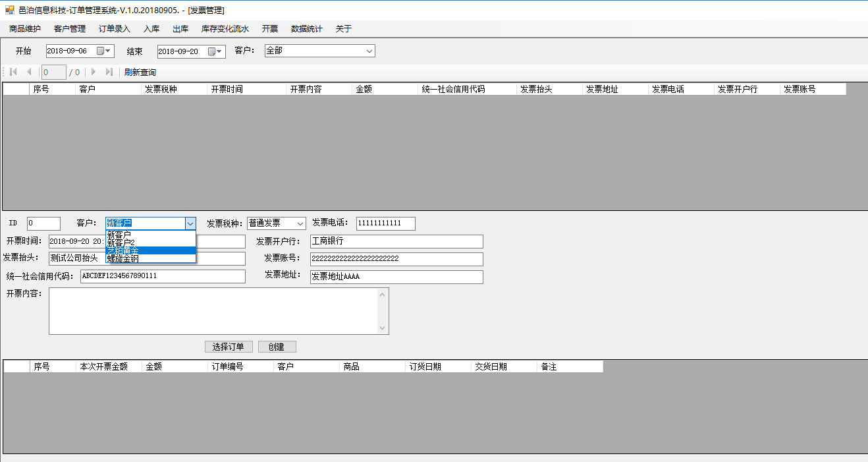
Task: Click 客户 column header in upper grid
Action: click(109, 89)
